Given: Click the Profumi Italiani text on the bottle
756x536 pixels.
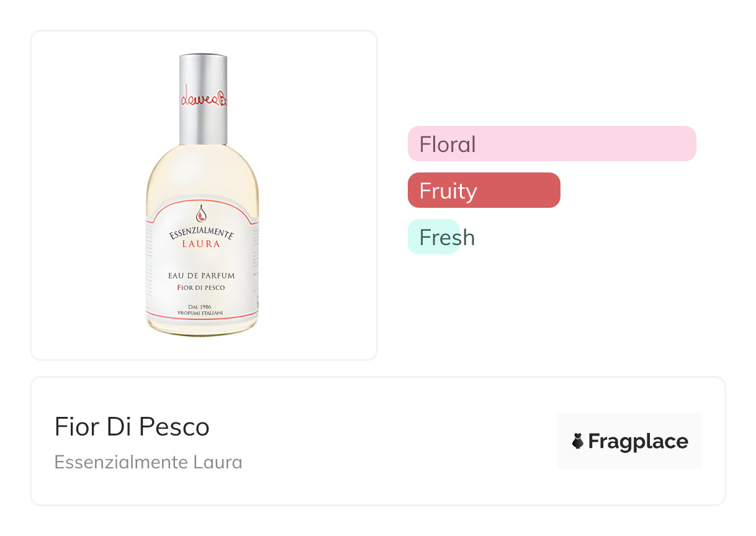Looking at the screenshot, I should tap(201, 313).
